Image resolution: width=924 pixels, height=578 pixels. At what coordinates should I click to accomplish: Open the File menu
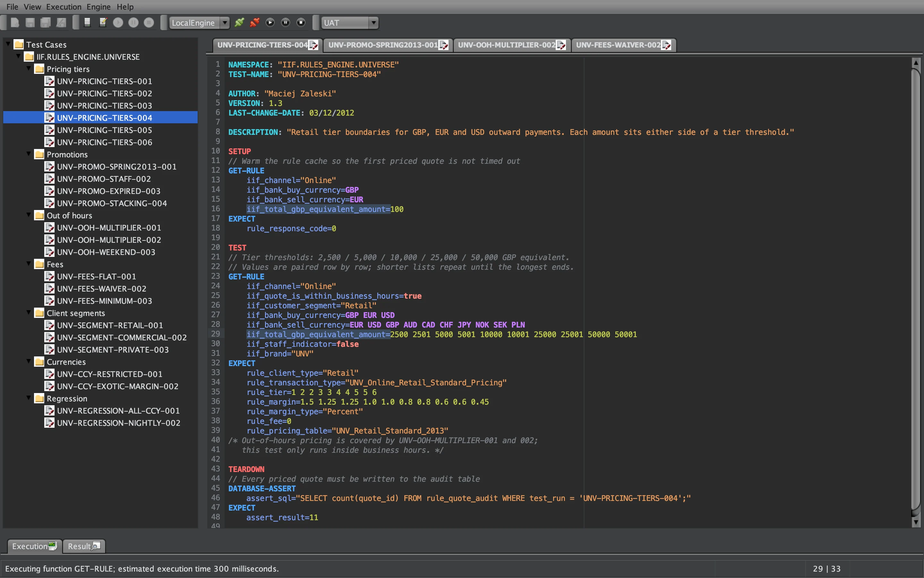coord(12,7)
